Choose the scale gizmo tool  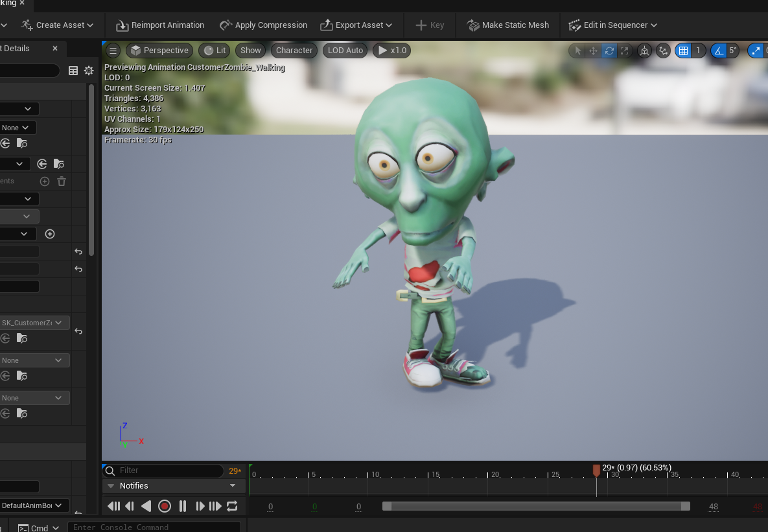click(624, 51)
